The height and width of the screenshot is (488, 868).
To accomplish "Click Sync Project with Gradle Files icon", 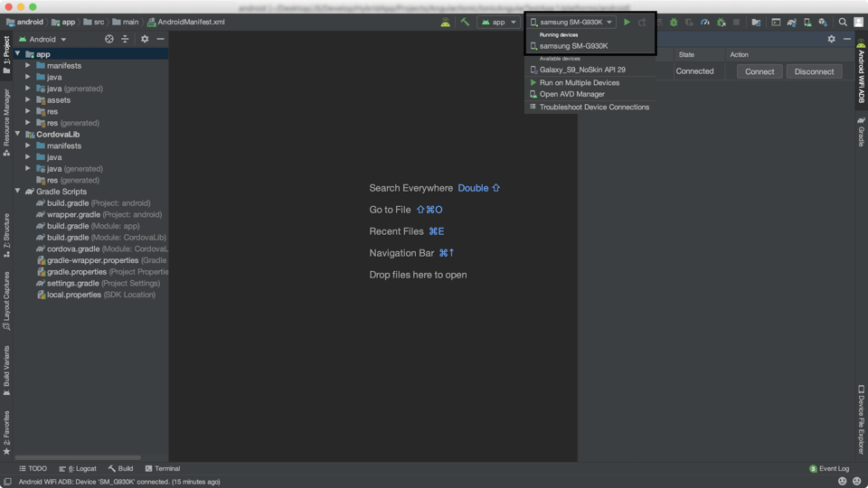I will pyautogui.click(x=792, y=22).
